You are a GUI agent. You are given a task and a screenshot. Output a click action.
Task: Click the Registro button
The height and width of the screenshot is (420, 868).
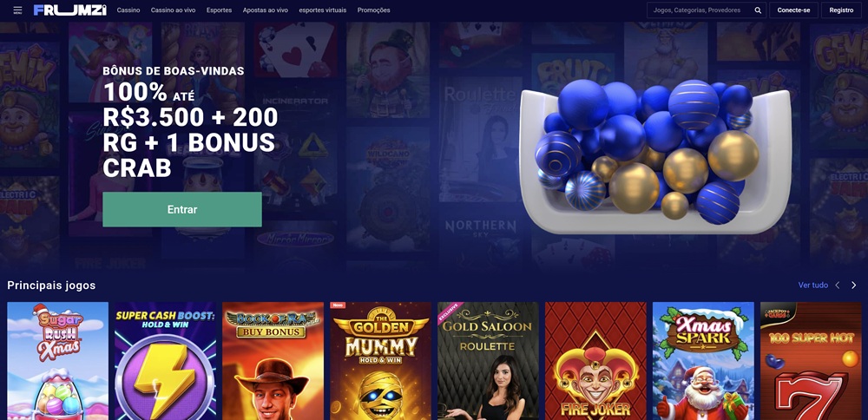(x=841, y=10)
